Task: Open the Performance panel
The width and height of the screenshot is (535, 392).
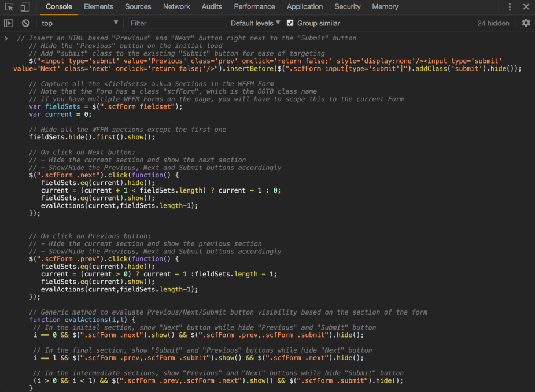Action: point(254,6)
